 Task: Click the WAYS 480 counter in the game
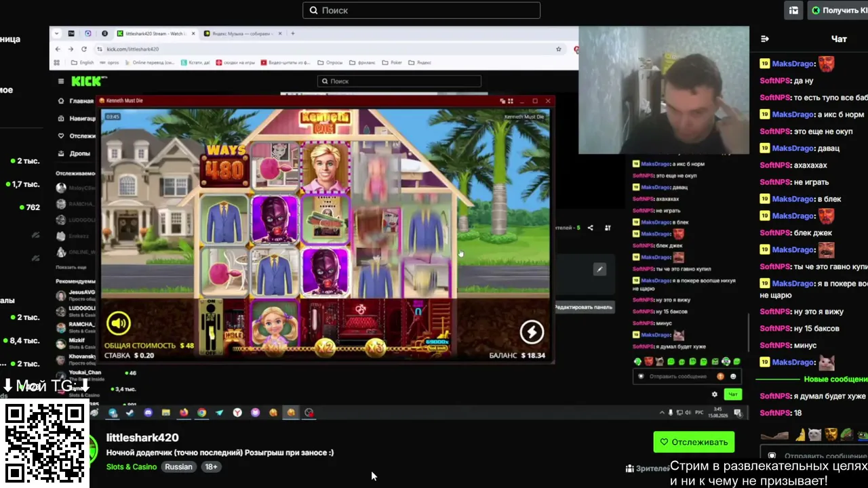coord(224,165)
